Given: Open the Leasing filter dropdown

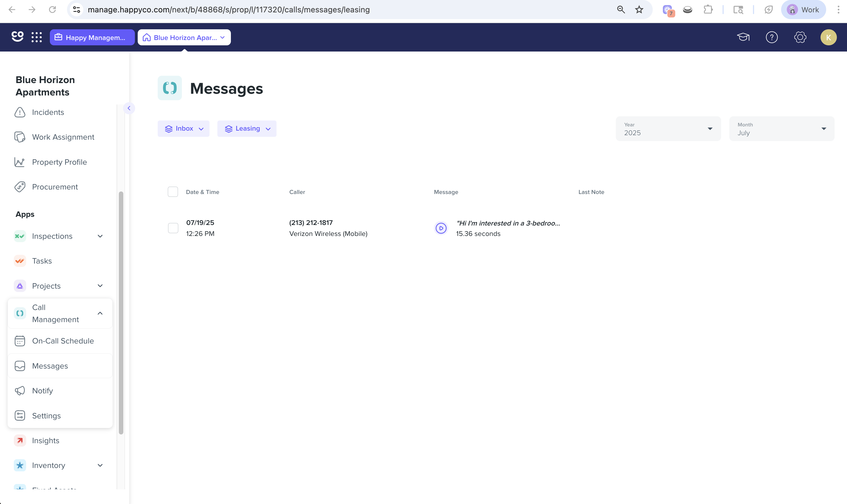Looking at the screenshot, I should click(x=247, y=129).
